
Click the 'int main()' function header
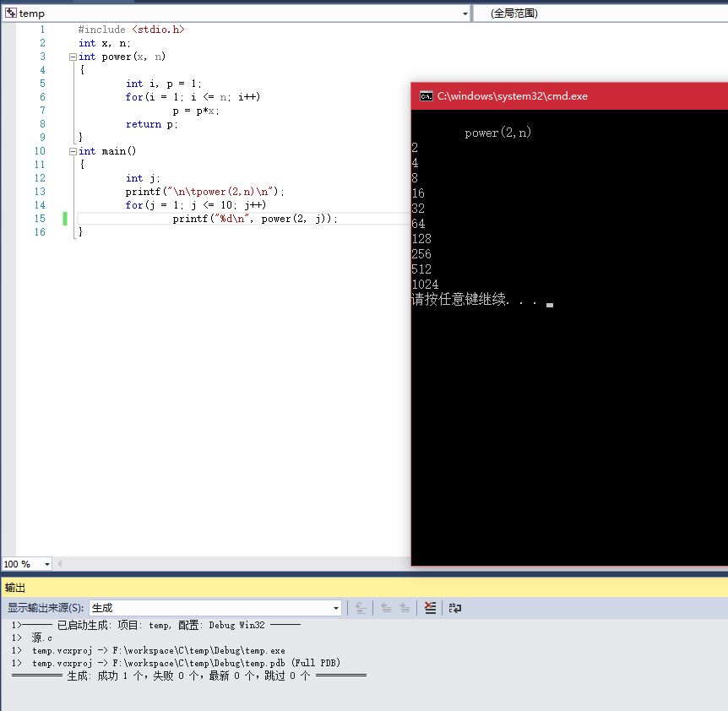(107, 151)
